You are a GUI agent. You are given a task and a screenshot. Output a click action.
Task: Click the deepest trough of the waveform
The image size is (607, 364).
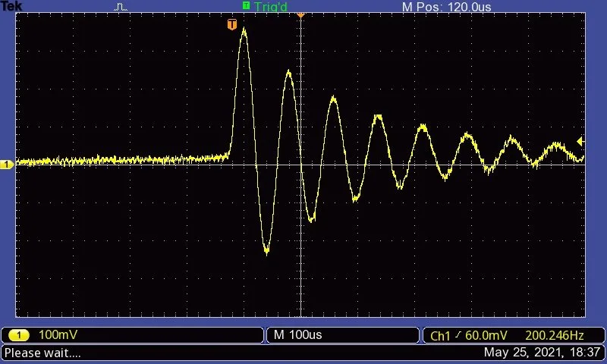266,253
